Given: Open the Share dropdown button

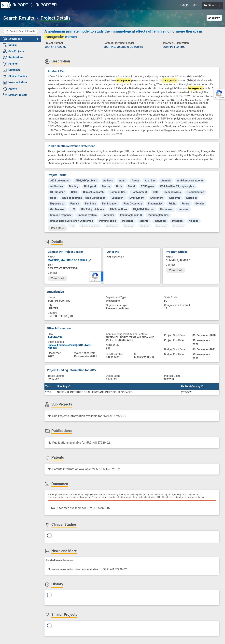Looking at the screenshot, I should click(214, 18).
